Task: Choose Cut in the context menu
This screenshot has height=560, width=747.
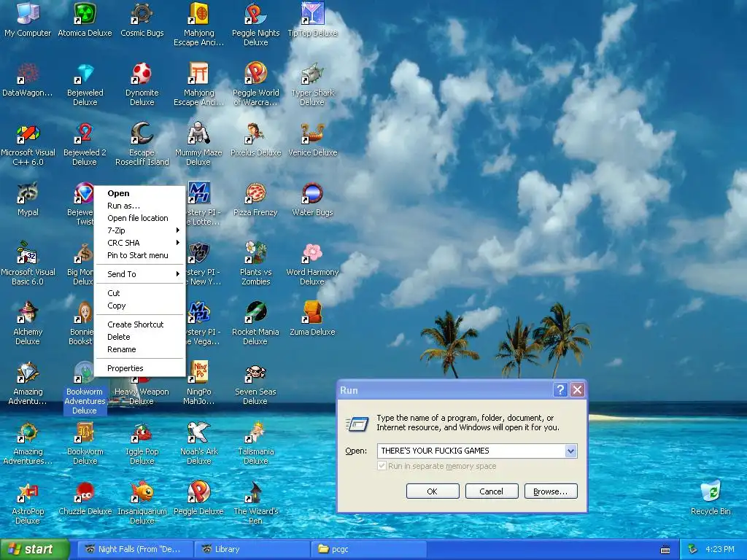Action: 139,293
